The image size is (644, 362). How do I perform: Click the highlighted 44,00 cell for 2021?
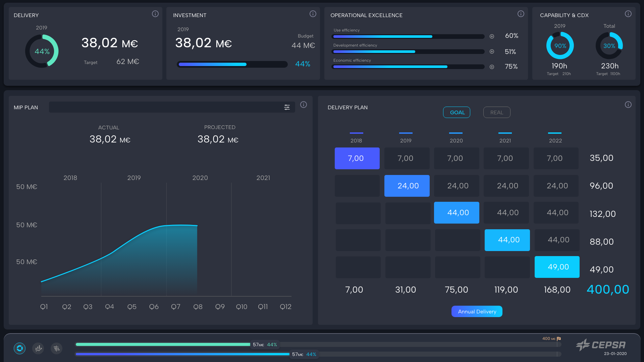(507, 240)
